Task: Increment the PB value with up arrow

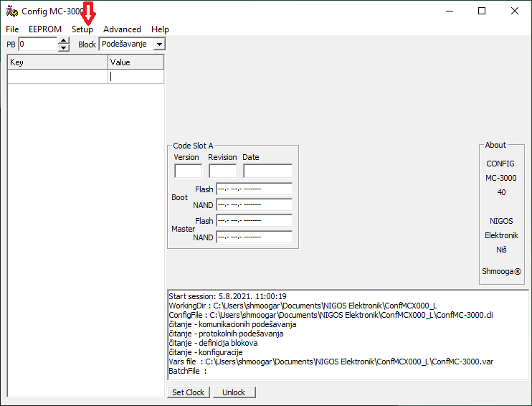Action: pyautogui.click(x=64, y=41)
